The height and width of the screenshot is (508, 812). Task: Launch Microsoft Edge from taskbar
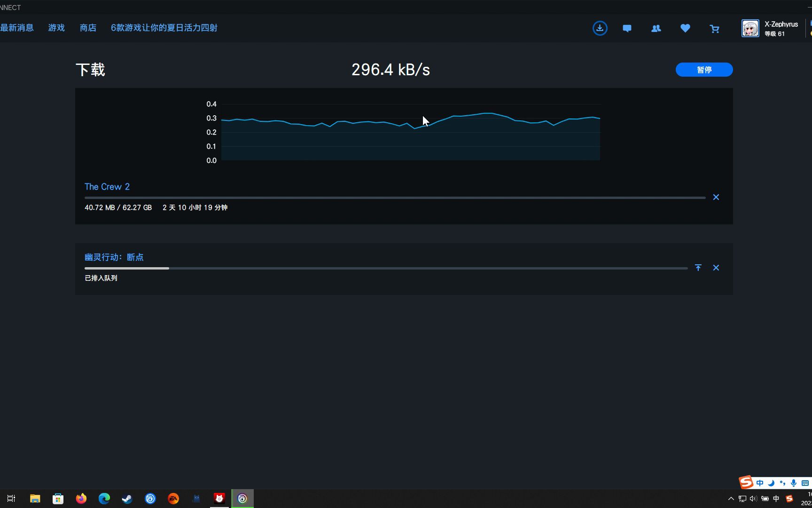tap(104, 499)
